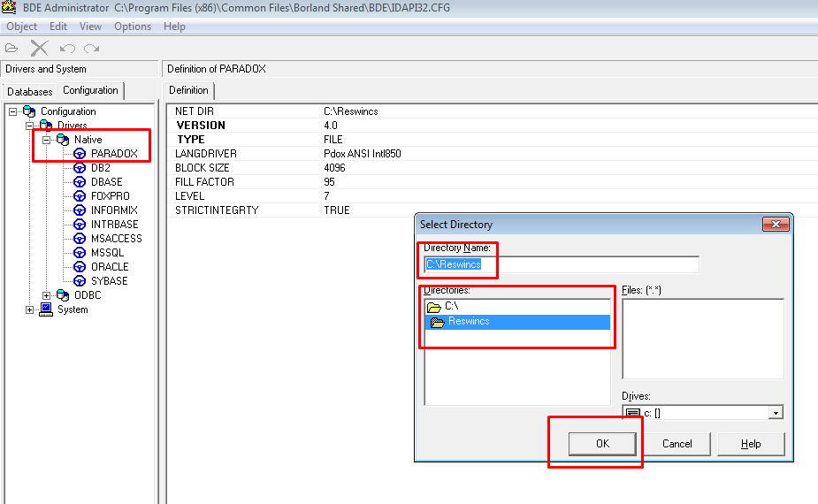Click the BLOCK SIZE property name

click(x=202, y=167)
